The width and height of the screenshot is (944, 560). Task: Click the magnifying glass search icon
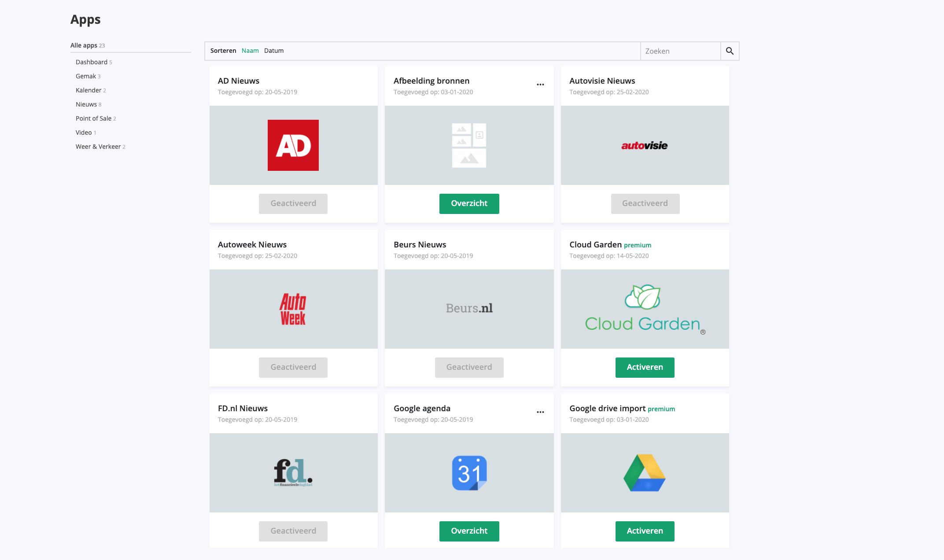[730, 51]
